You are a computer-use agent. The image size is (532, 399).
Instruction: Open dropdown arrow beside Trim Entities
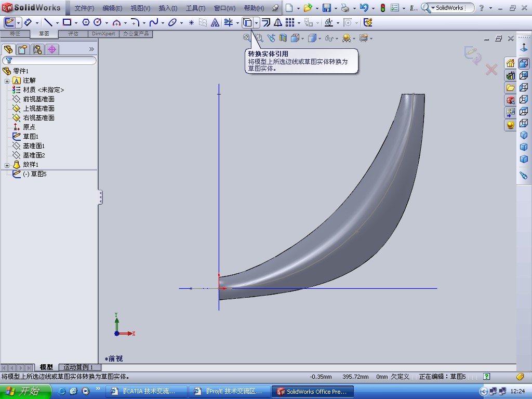[237, 23]
